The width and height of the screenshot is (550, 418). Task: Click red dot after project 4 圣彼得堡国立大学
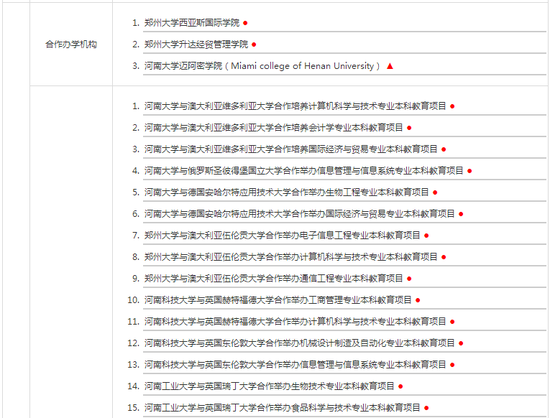click(x=470, y=171)
